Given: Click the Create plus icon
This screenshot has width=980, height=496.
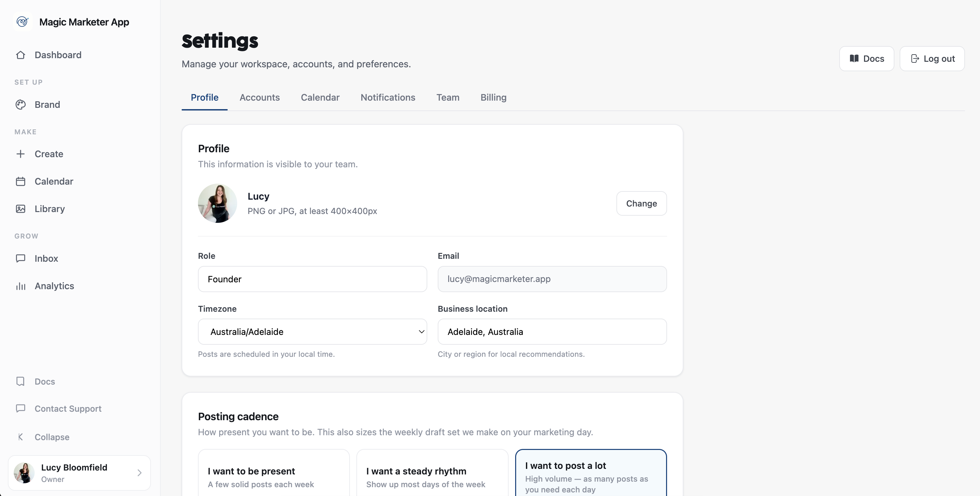Looking at the screenshot, I should click(x=21, y=154).
